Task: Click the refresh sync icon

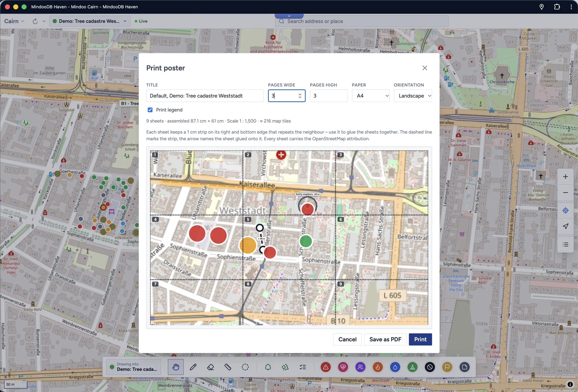Action: 35,21
